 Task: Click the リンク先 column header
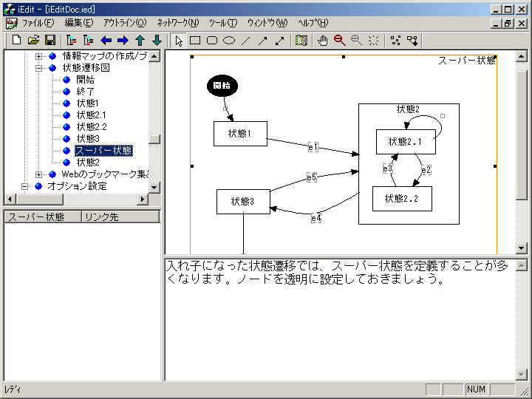pyautogui.click(x=101, y=217)
